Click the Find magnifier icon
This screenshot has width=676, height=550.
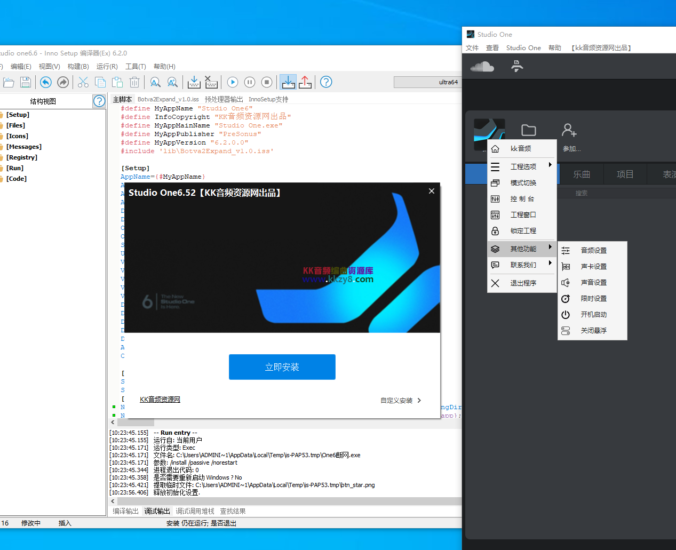(x=155, y=82)
